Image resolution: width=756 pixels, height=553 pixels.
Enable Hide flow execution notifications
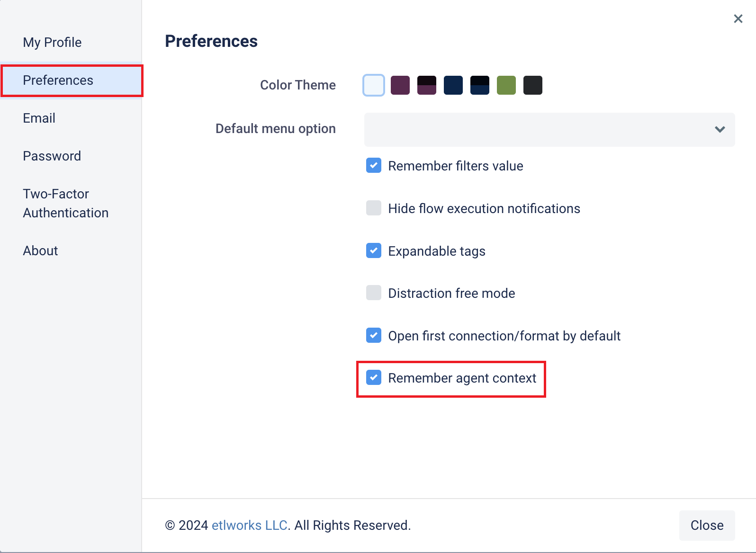coord(374,208)
